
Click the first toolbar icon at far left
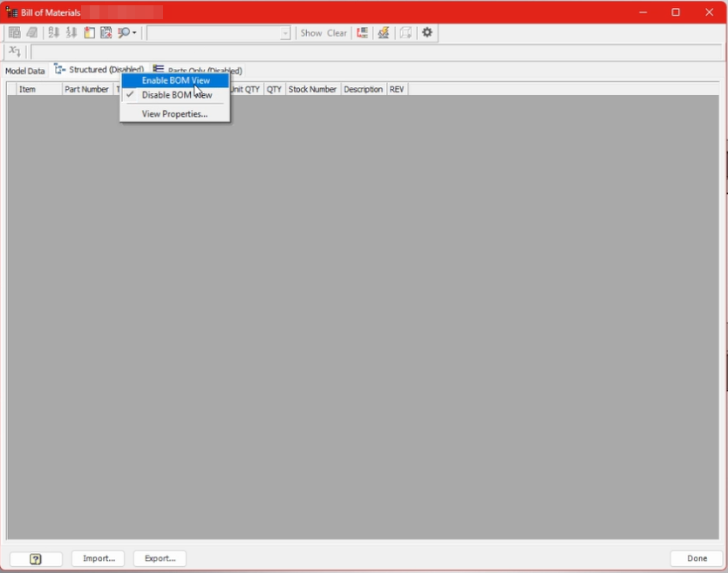coord(15,33)
